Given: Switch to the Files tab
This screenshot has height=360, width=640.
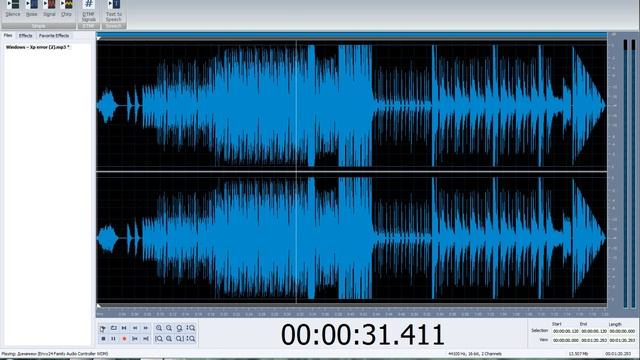Looking at the screenshot, I should tap(8, 36).
